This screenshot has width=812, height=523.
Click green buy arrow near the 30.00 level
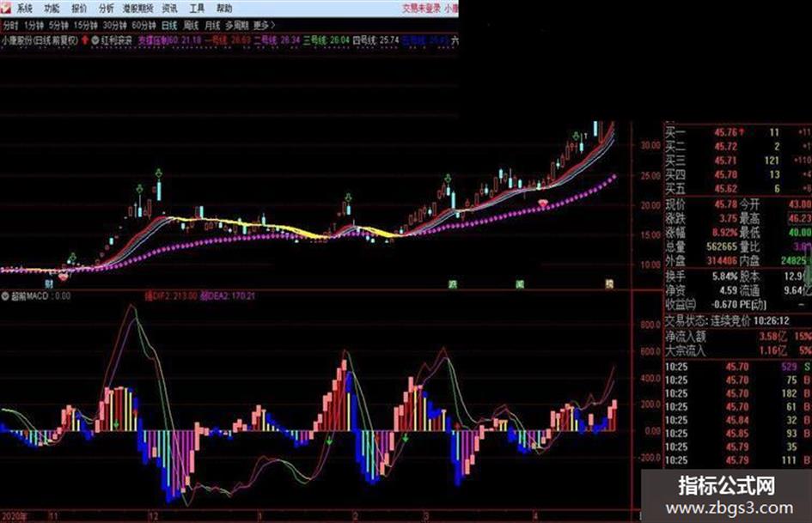tap(576, 137)
